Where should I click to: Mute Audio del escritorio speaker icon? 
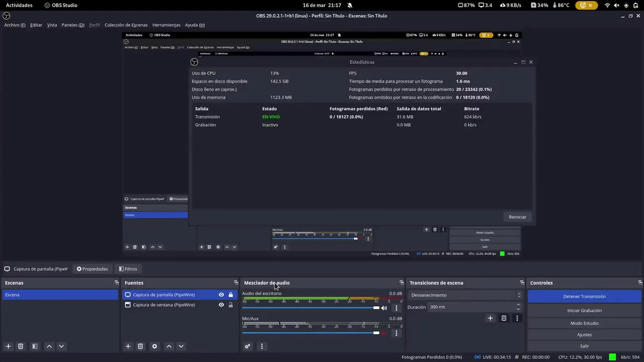pyautogui.click(x=384, y=308)
